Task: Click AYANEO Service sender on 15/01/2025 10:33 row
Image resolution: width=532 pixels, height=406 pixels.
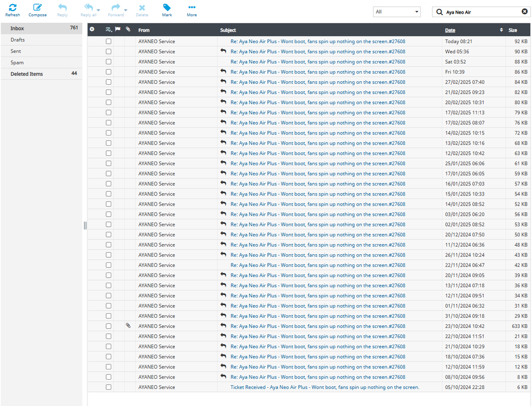Action: pos(157,194)
